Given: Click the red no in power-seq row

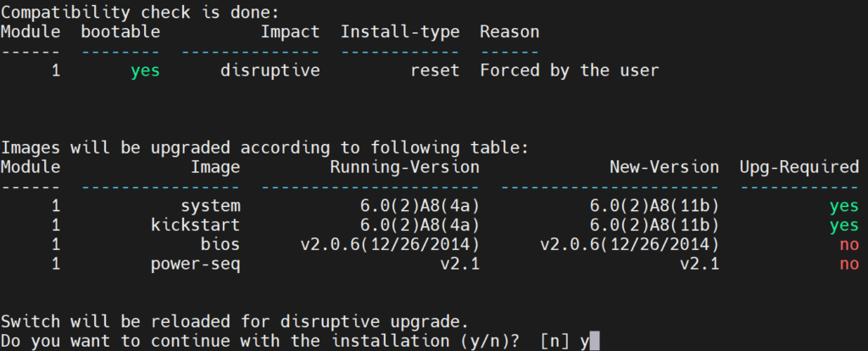Looking at the screenshot, I should click(x=849, y=265).
